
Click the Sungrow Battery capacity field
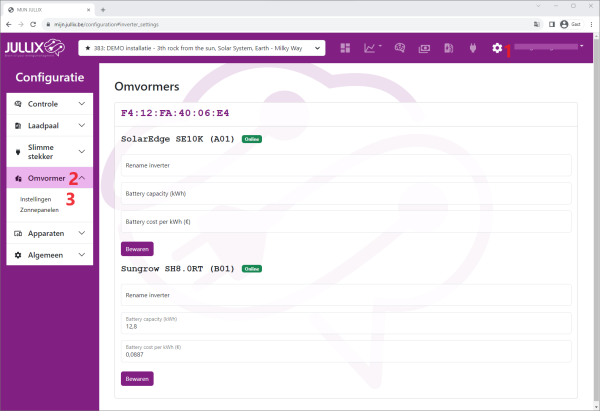tap(345, 323)
